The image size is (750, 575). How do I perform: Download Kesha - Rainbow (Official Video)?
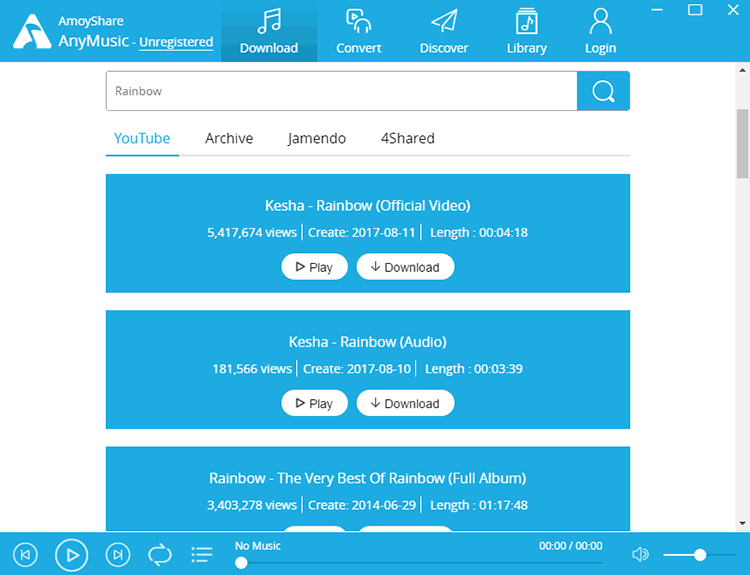tap(405, 266)
